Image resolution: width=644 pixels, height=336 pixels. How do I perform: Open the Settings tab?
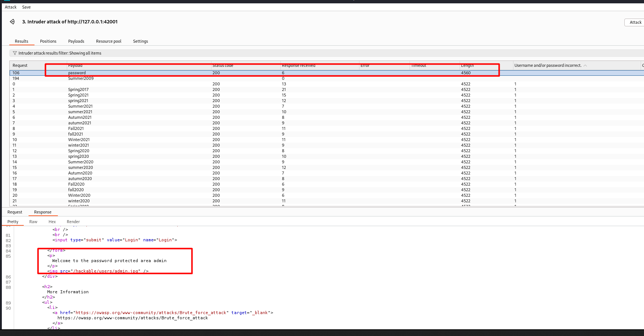point(140,41)
